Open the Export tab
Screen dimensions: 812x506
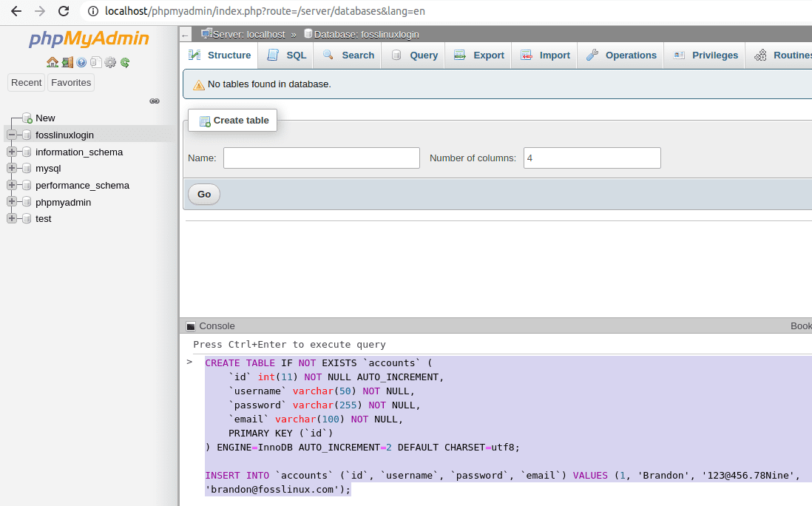tap(479, 55)
